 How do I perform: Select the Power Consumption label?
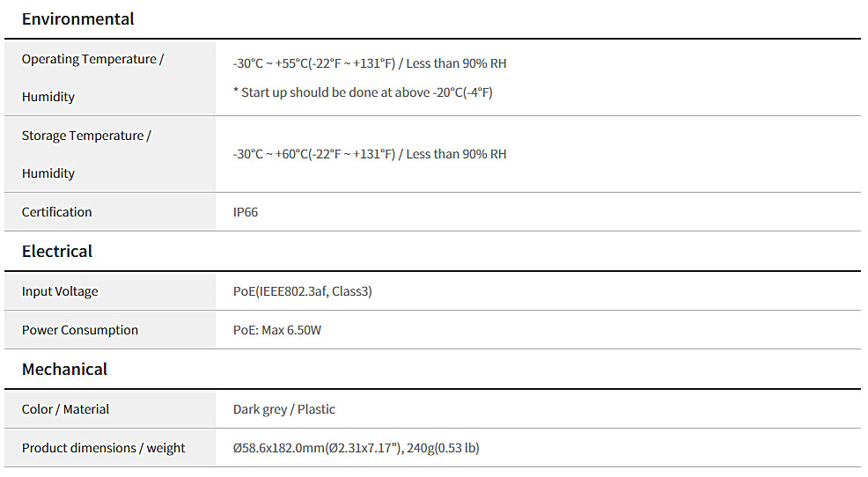click(x=80, y=330)
